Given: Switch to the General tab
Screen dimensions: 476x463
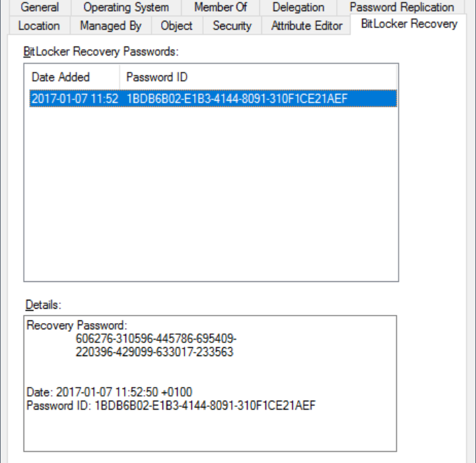Looking at the screenshot, I should [x=40, y=8].
